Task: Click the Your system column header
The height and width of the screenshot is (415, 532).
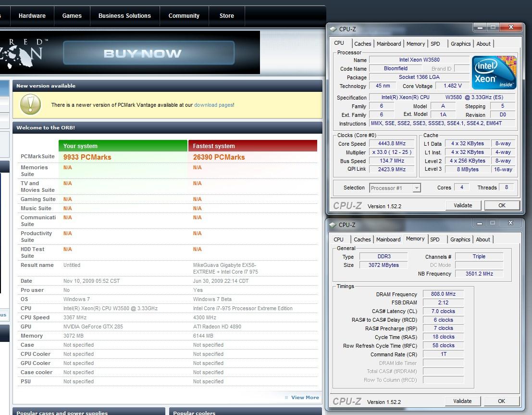Action: click(123, 146)
